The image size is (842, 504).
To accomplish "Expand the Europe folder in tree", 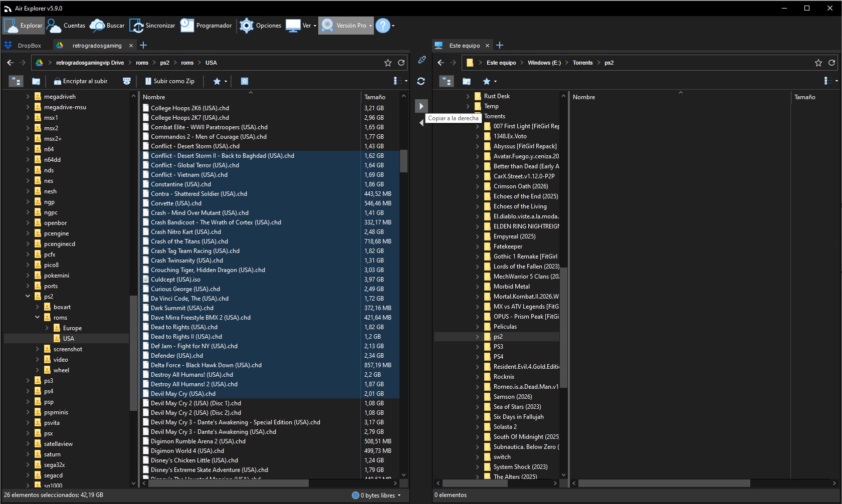I will click(47, 328).
